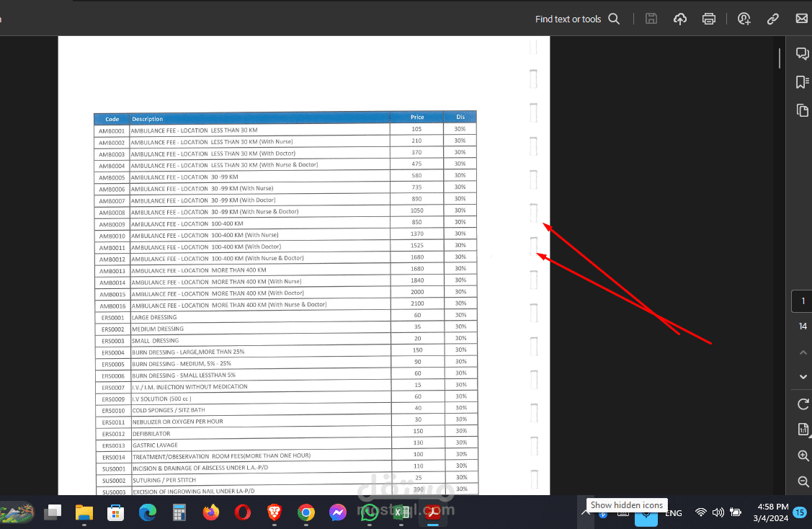Open the export PDF panel
Image resolution: width=812 pixels, height=529 pixels.
[802, 430]
